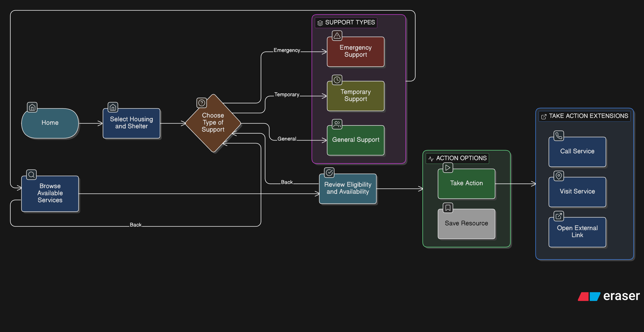Click the house icon on the Home node

click(32, 107)
